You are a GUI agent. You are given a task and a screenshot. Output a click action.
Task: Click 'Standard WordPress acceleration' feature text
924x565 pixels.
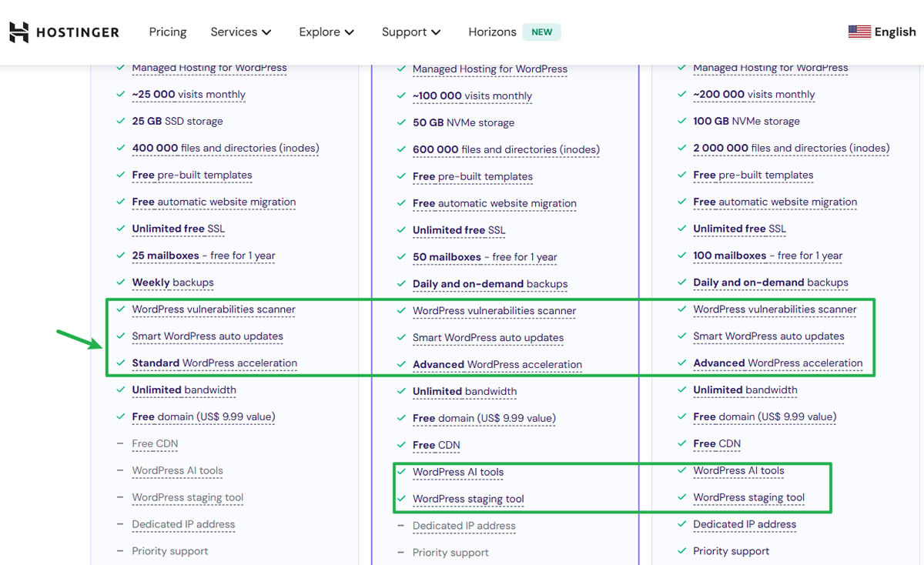(214, 364)
